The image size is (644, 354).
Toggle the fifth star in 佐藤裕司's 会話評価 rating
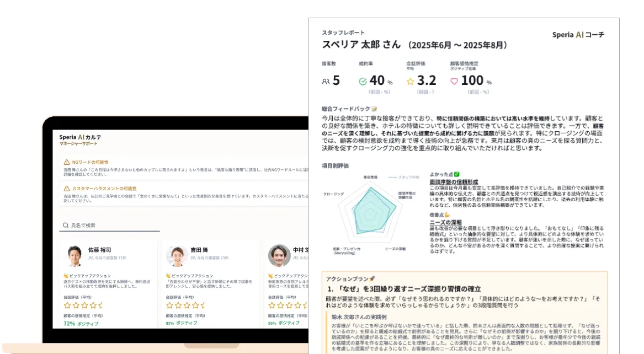[x=100, y=305]
